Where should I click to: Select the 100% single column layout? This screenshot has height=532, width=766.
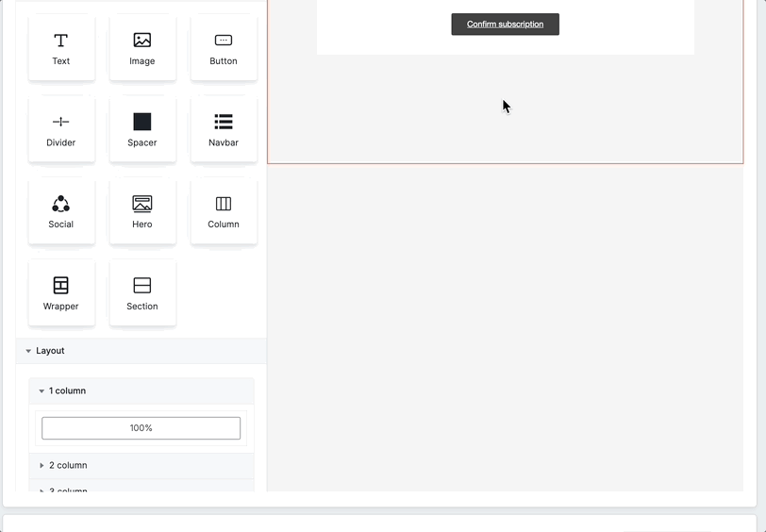142,428
